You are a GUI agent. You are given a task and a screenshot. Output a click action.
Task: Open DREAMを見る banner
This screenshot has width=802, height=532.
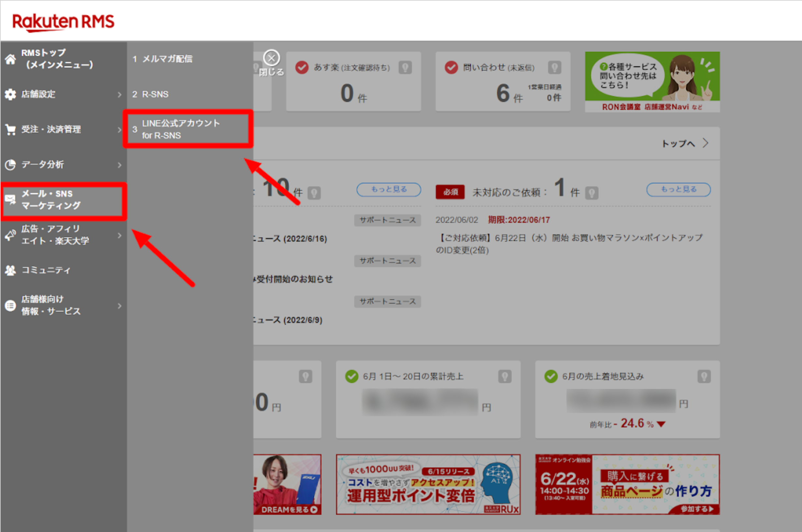tap(287, 485)
